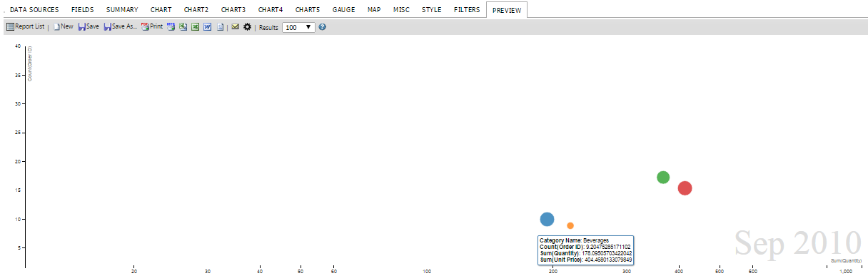
Task: Export report to Word icon
Action: point(207,26)
